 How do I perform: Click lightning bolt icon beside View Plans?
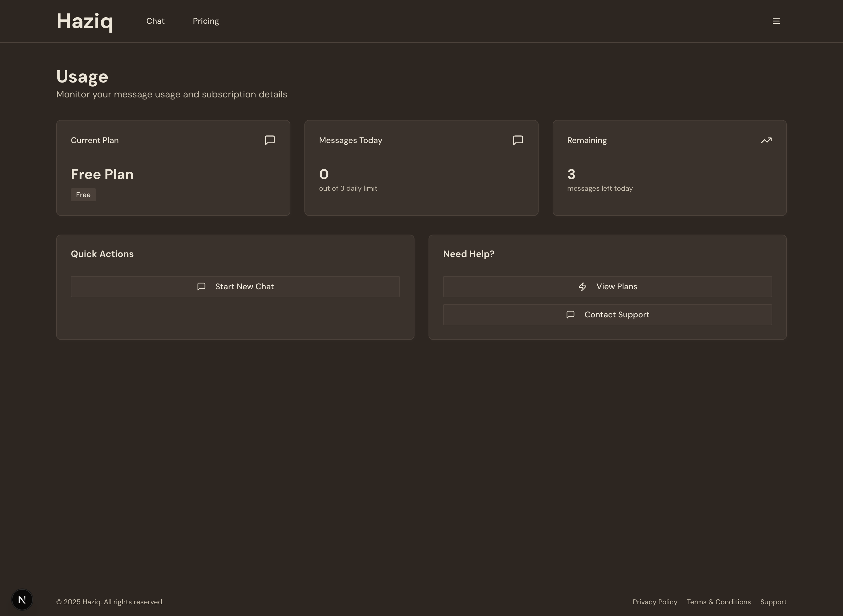582,286
